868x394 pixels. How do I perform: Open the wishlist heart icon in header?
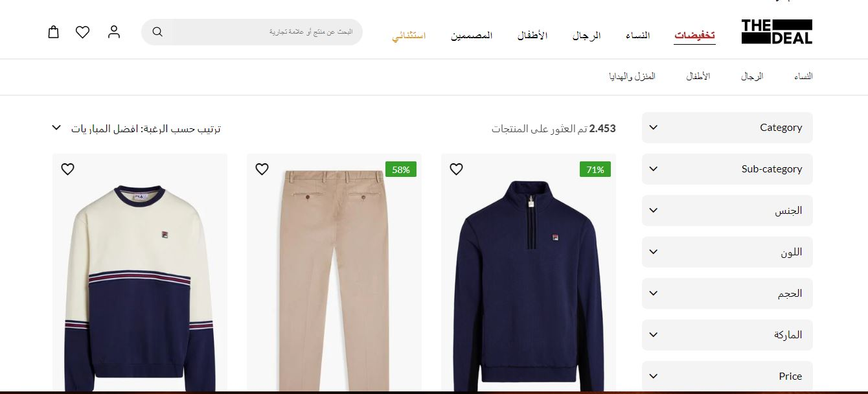pyautogui.click(x=82, y=32)
